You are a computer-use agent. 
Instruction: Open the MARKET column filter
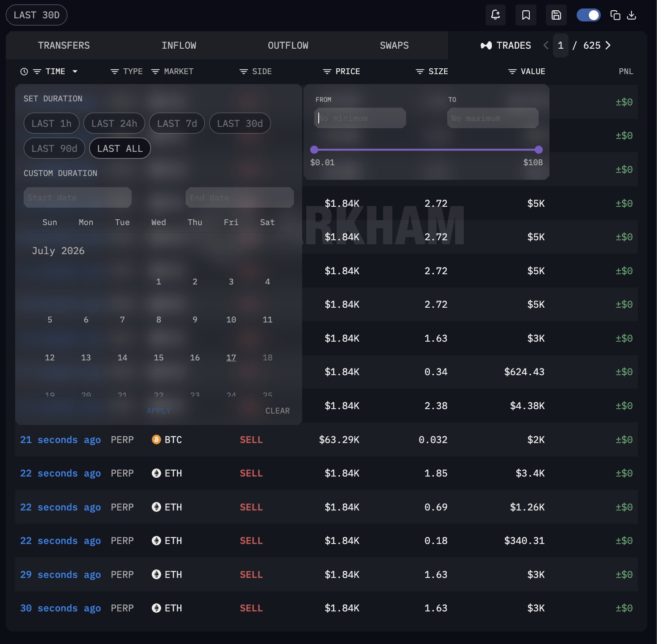click(155, 71)
